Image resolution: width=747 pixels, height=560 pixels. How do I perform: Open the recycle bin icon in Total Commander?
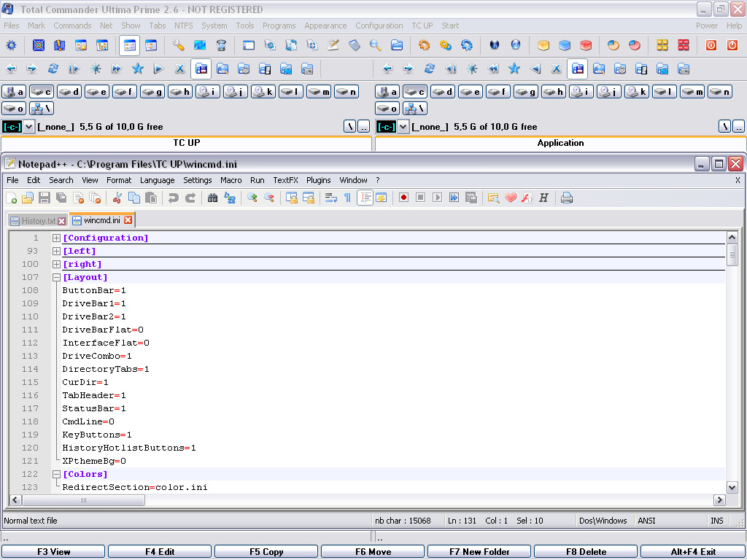221,45
